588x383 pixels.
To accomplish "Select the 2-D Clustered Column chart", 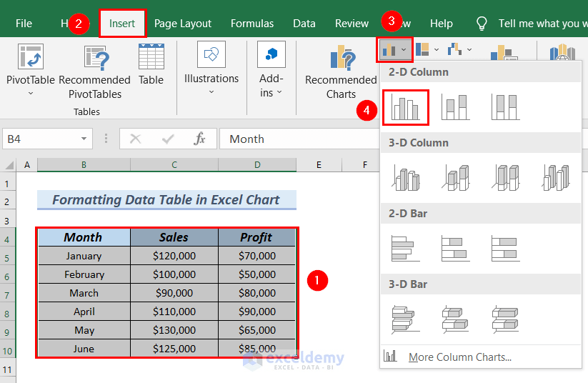I will 405,107.
